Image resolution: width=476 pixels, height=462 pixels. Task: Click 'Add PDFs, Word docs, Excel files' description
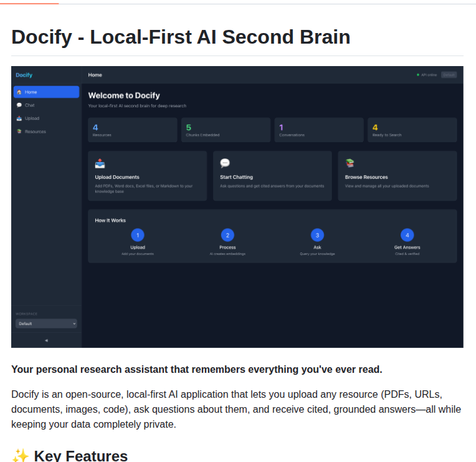pos(143,189)
